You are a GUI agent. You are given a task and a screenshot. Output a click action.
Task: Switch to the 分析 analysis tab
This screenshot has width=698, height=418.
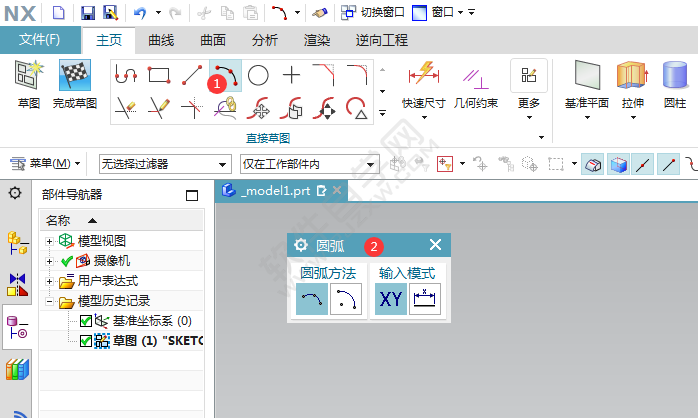(x=265, y=40)
